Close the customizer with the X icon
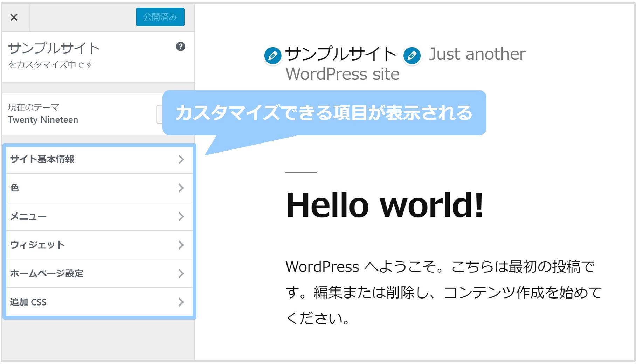Image resolution: width=637 pixels, height=364 pixels. pos(14,17)
